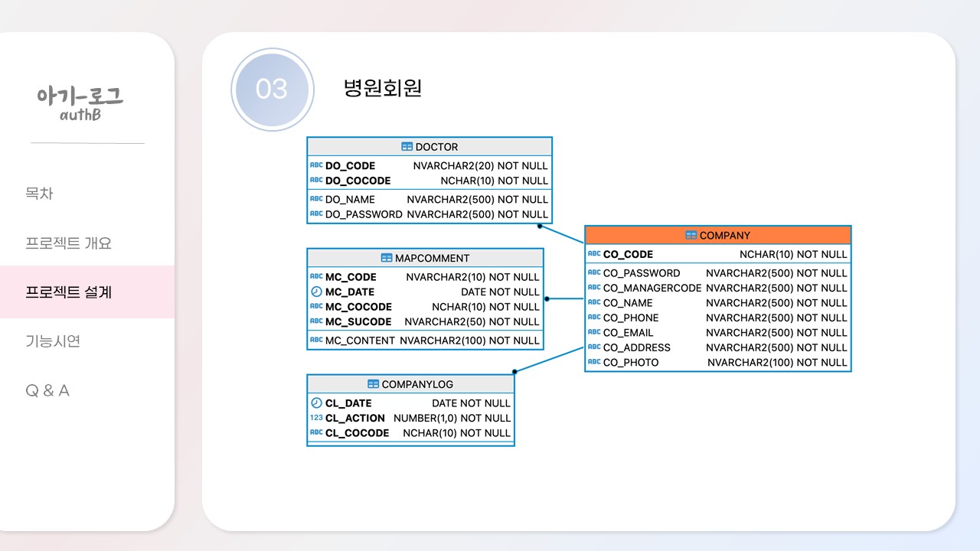Click the ABC type icon beside MC_COCODE

pos(316,307)
